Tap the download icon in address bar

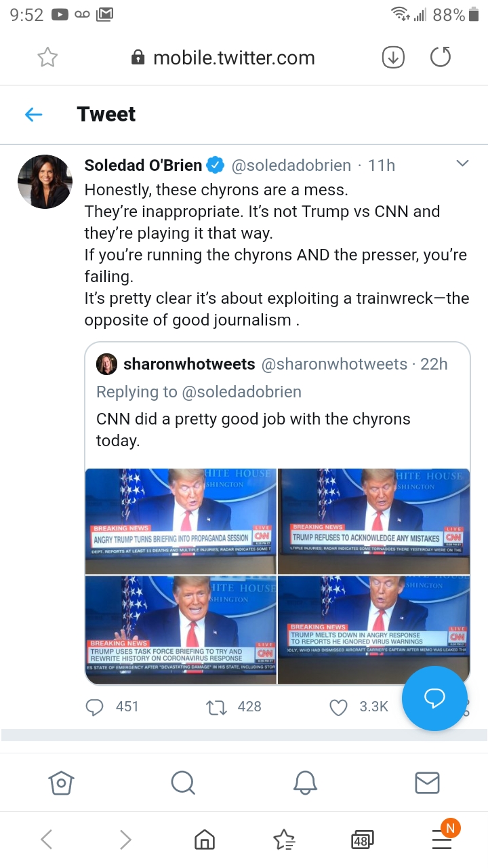tap(393, 58)
